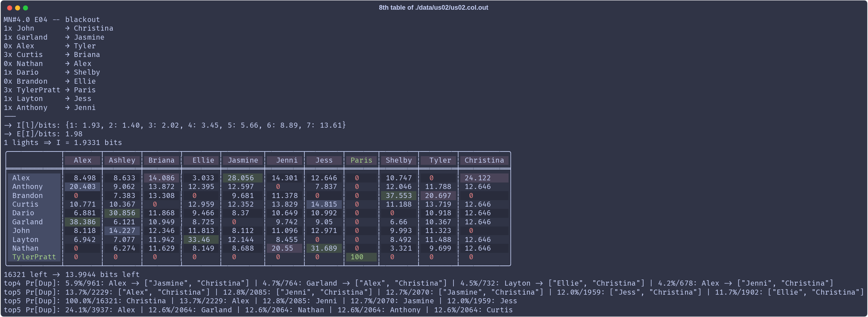
Task: Click the highlighted cell '14.227'
Action: pos(122,230)
